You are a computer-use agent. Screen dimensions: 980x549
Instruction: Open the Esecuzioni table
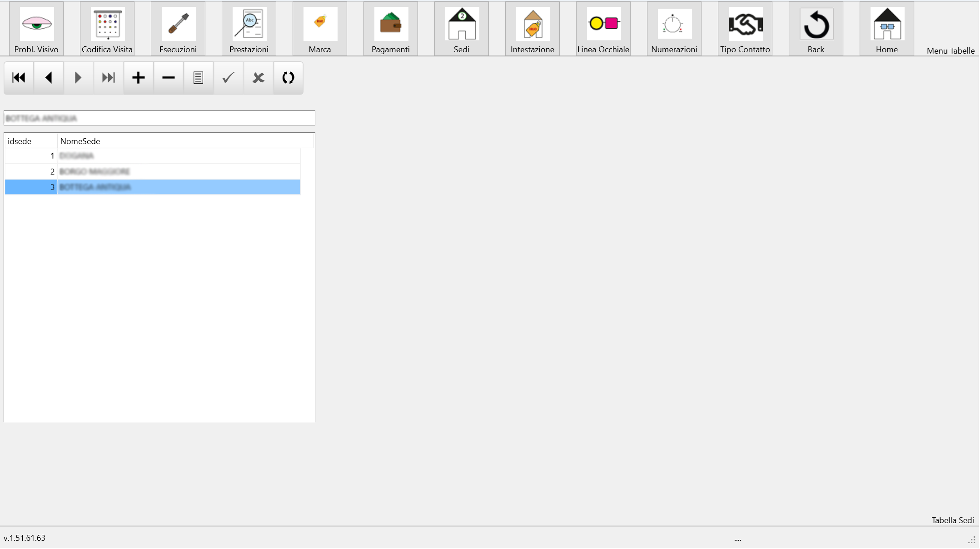pos(178,29)
